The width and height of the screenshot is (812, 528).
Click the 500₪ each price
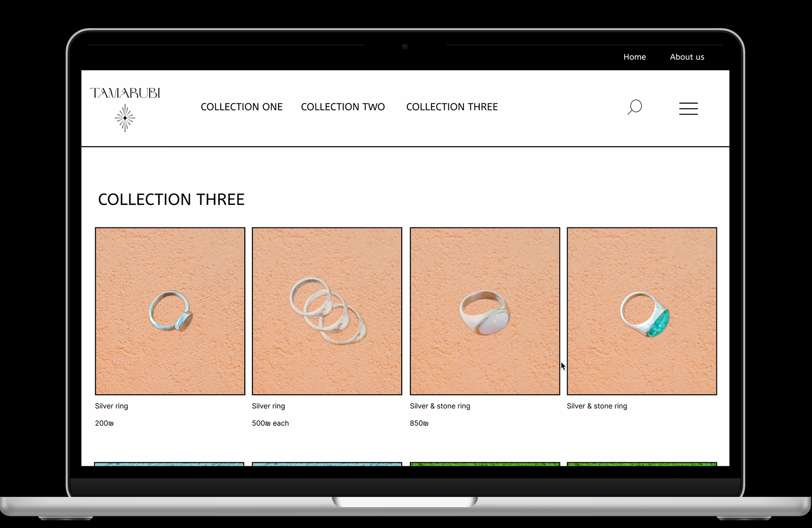coord(270,423)
